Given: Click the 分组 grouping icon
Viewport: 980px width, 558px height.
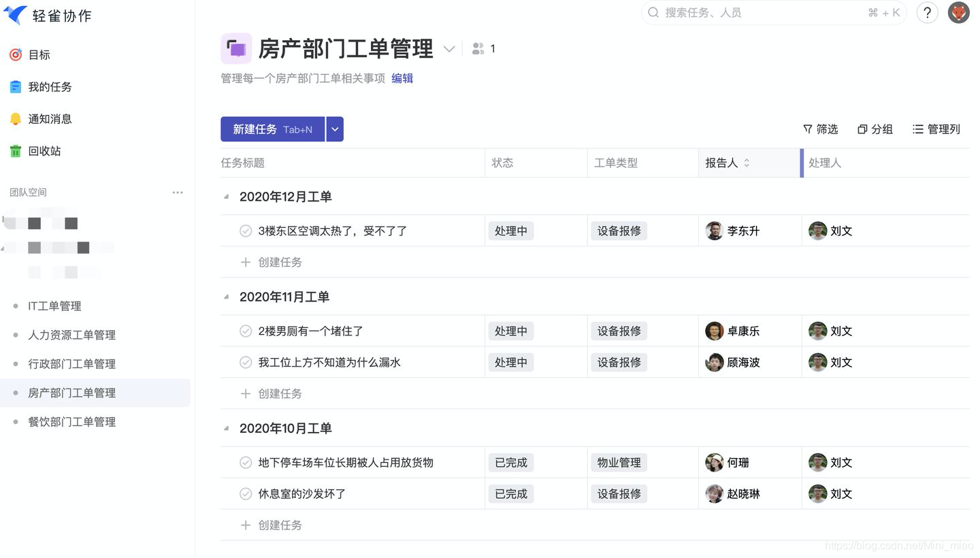Looking at the screenshot, I should 875,129.
